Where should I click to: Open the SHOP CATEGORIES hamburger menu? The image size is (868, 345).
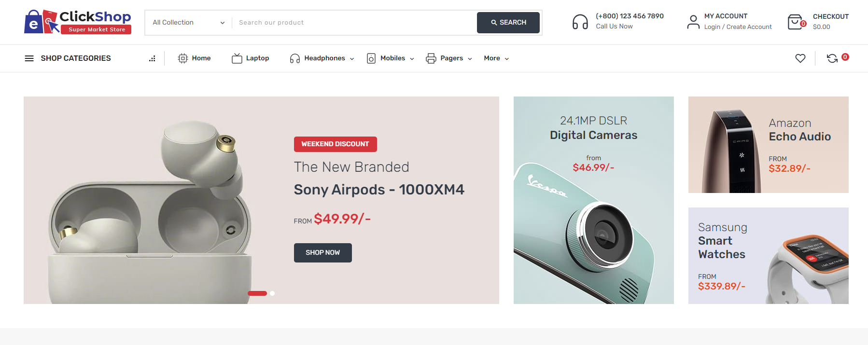[x=29, y=58]
